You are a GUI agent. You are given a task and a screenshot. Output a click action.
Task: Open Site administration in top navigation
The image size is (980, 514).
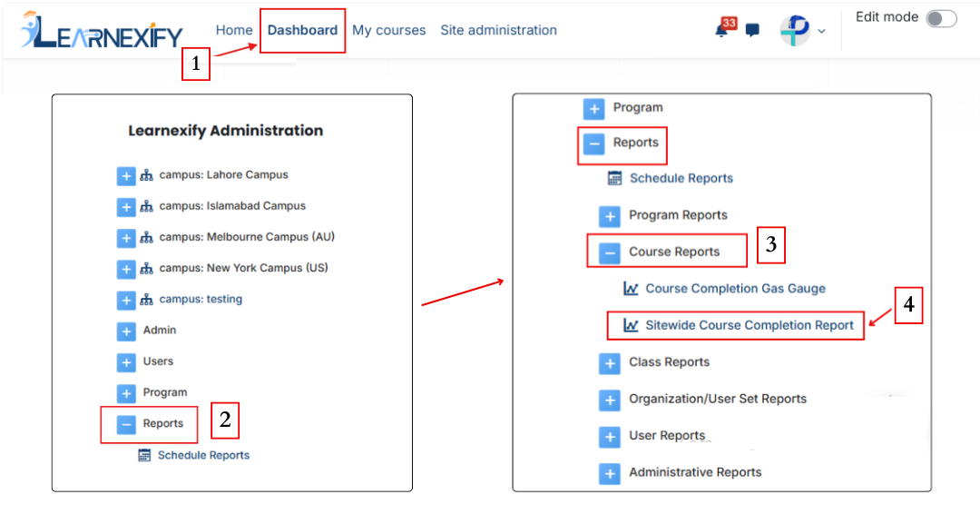pyautogui.click(x=499, y=30)
